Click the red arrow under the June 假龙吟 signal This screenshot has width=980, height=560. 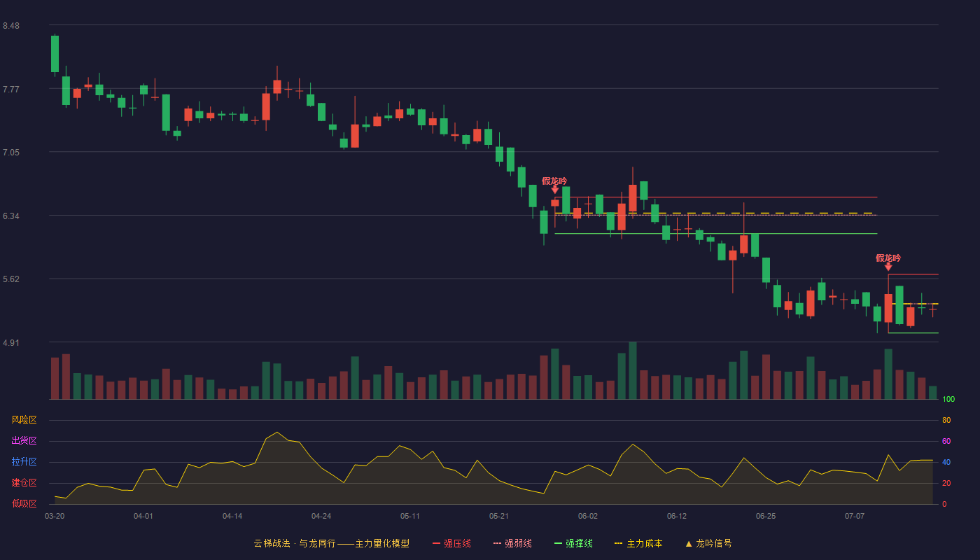pos(555,190)
